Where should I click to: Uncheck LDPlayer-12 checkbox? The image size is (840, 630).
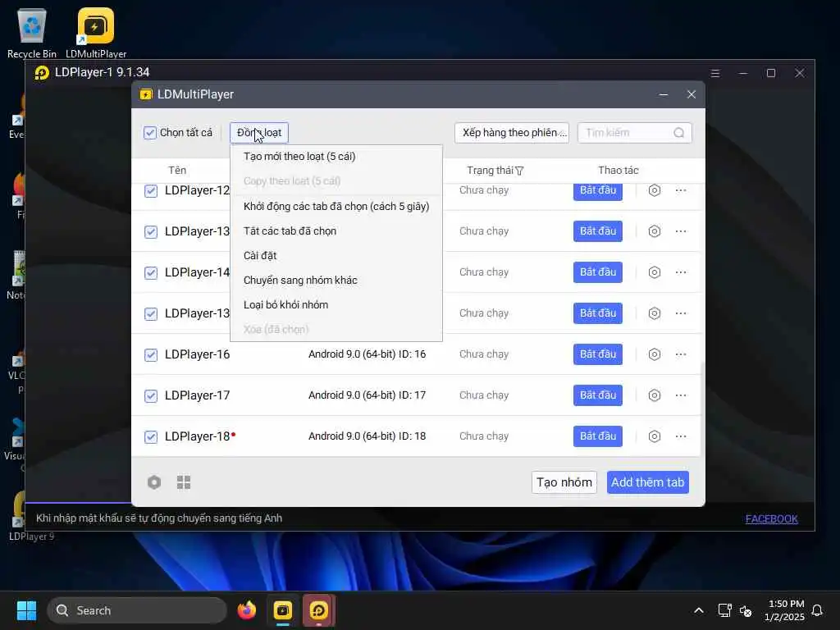coord(151,191)
